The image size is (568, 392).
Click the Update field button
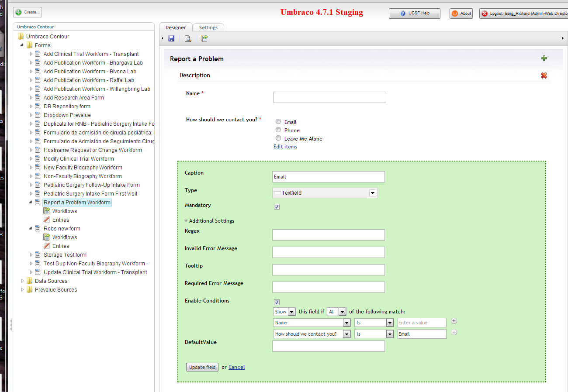pos(202,367)
